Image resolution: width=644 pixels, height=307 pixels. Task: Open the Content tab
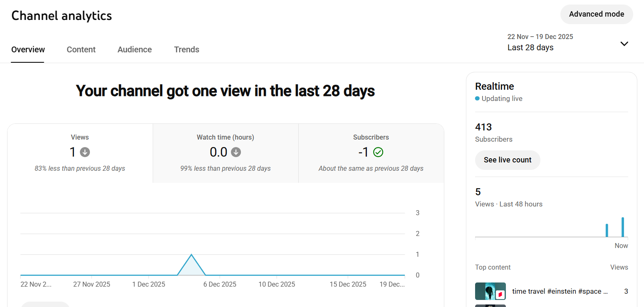81,49
